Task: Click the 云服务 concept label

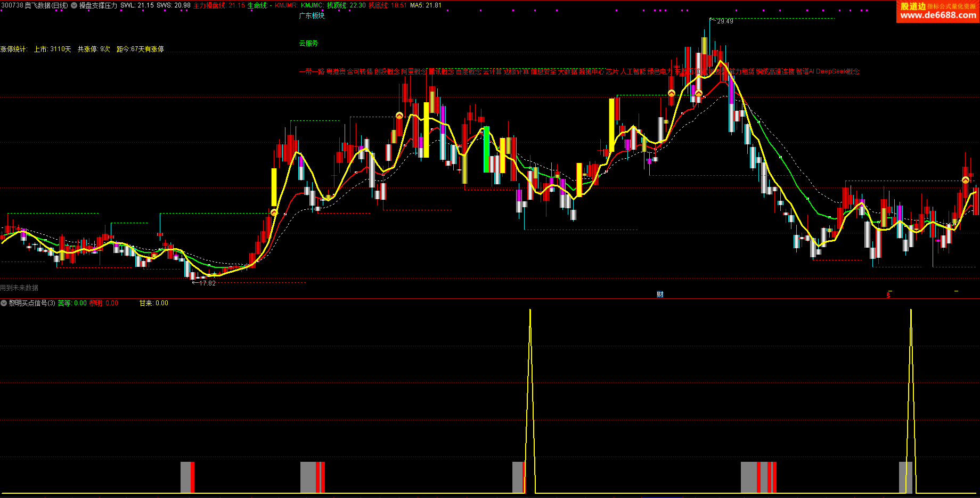Action: (308, 44)
